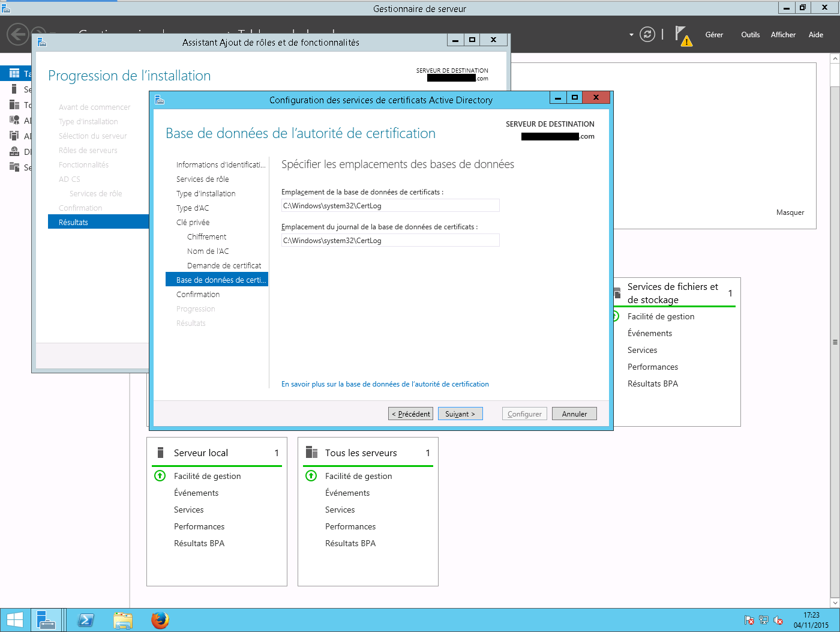Viewport: 840px width, 632px height.
Task: Click the certificate database location input field
Action: 390,205
